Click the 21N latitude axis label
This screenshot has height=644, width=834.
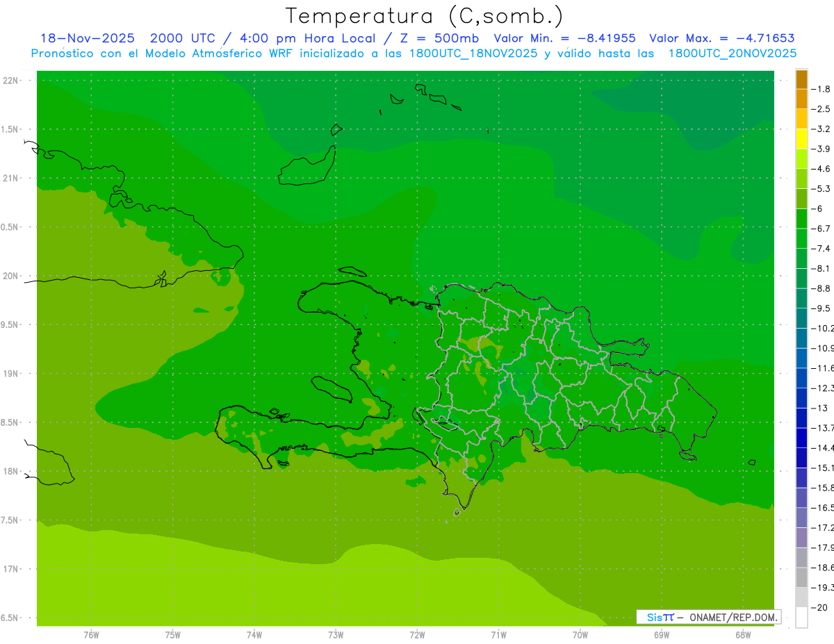(10, 178)
